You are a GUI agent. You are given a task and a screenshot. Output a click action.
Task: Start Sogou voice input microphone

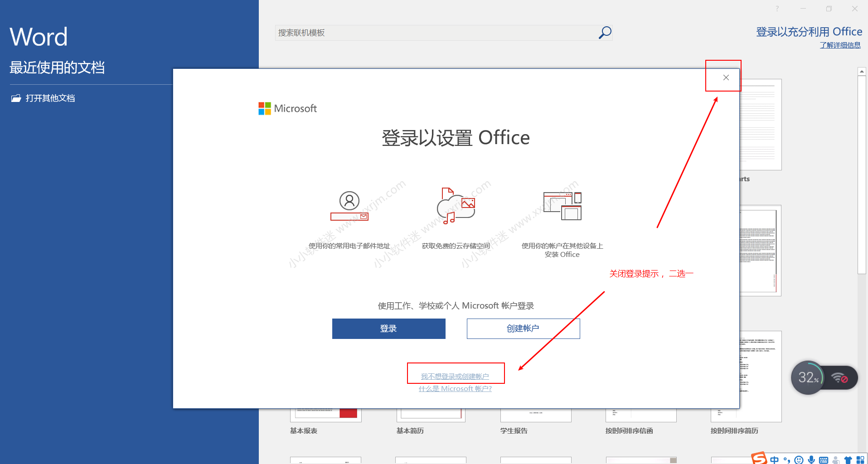click(811, 460)
